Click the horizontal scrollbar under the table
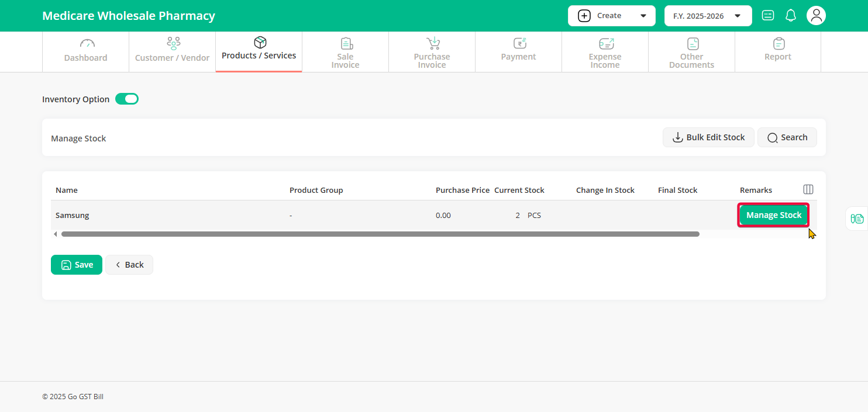This screenshot has height=412, width=868. pos(380,234)
